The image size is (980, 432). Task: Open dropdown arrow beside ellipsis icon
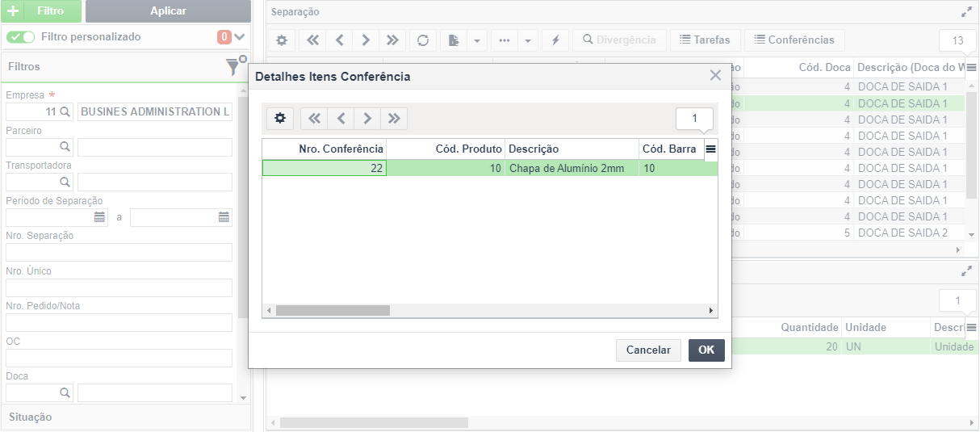tap(527, 40)
